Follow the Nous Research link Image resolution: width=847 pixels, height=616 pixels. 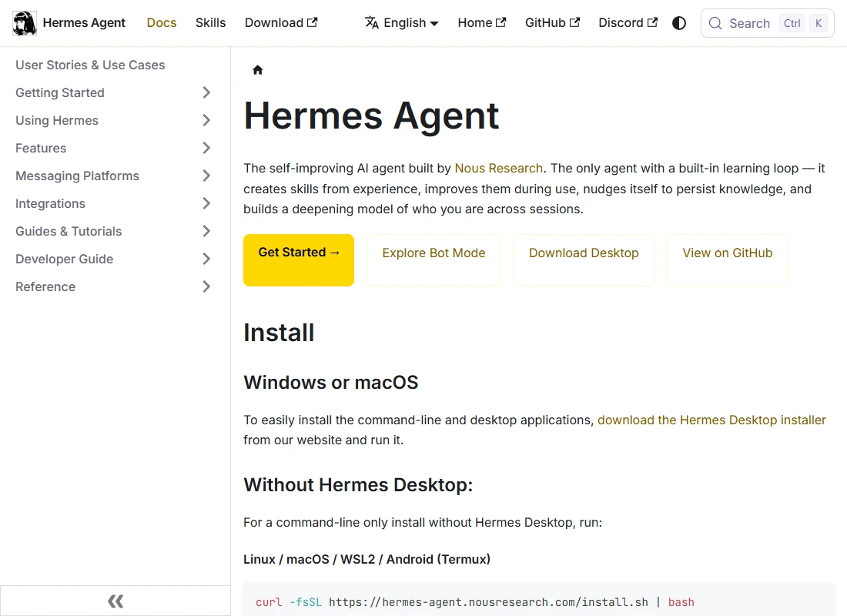(x=499, y=168)
